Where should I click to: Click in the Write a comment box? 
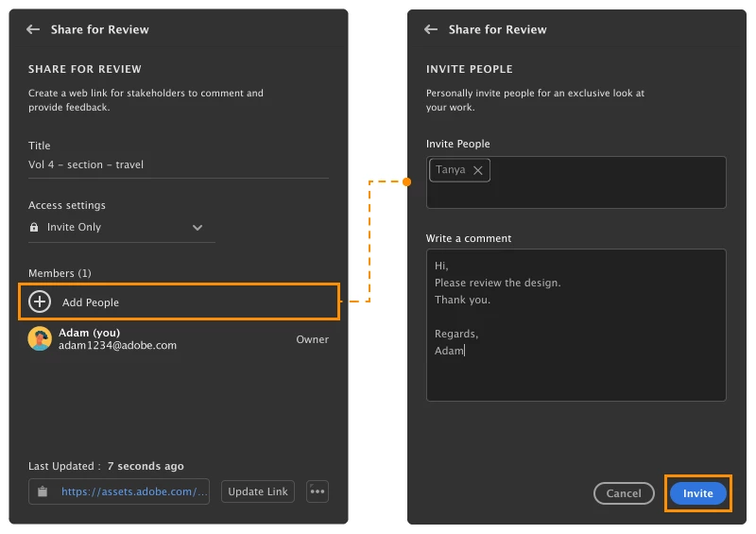click(576, 324)
